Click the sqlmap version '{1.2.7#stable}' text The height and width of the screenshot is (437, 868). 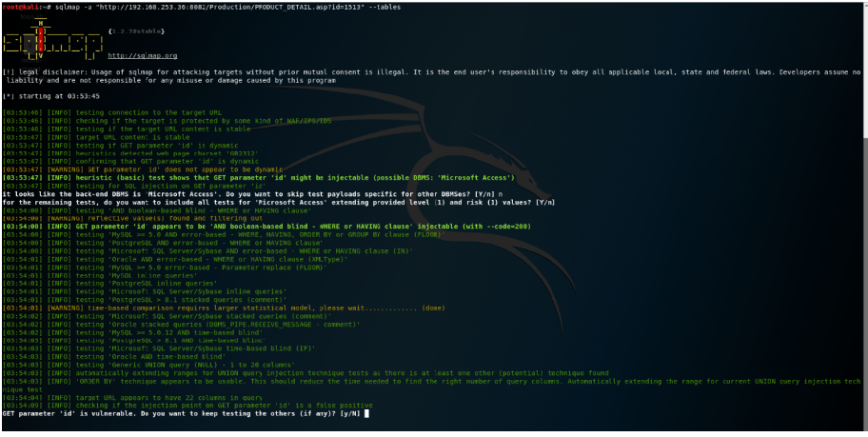pyautogui.click(x=137, y=31)
